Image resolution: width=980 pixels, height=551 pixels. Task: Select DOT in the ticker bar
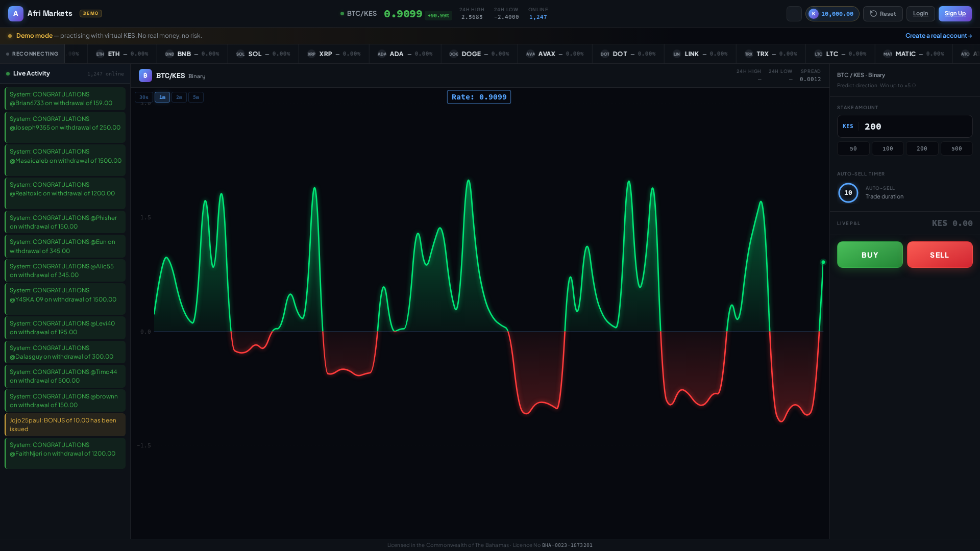pos(628,54)
